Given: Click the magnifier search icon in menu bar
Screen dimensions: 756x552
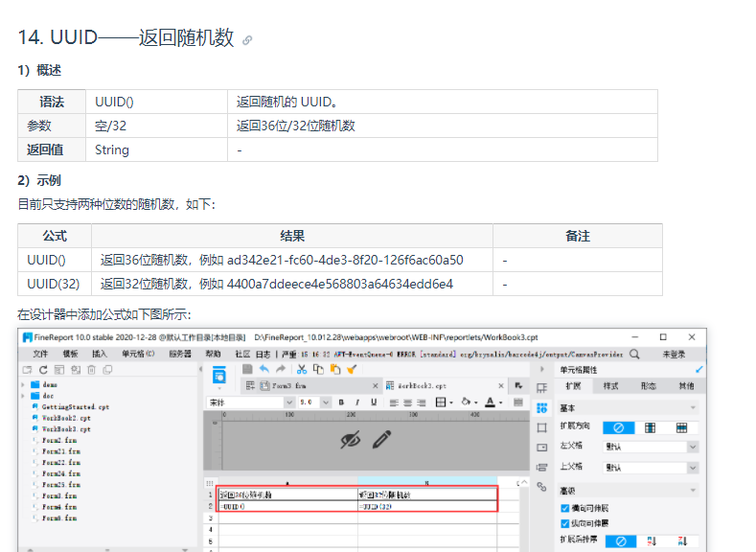Looking at the screenshot, I should pyautogui.click(x=634, y=354).
